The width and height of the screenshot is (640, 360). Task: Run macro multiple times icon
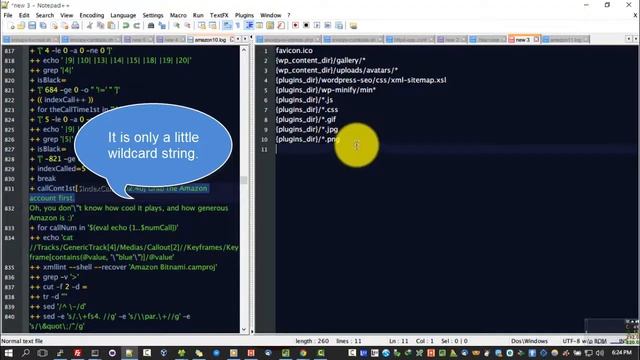[328, 26]
